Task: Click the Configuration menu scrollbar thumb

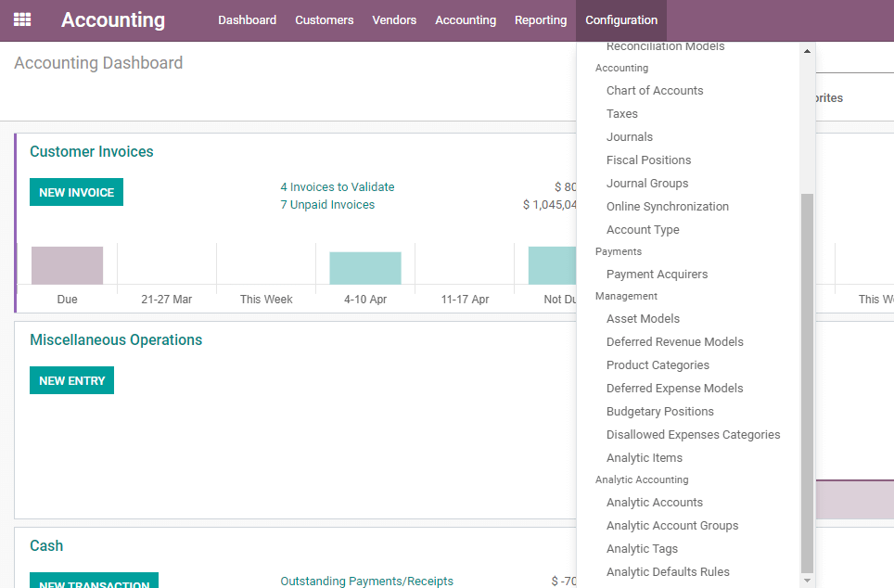Action: pyautogui.click(x=807, y=383)
